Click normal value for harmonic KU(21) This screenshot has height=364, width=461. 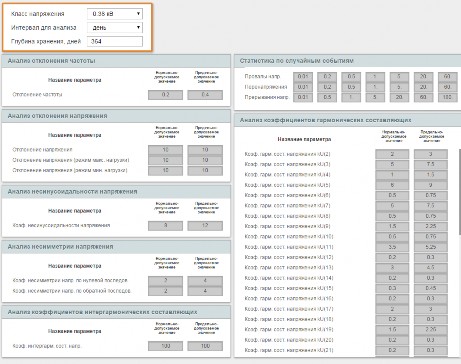coord(392,350)
